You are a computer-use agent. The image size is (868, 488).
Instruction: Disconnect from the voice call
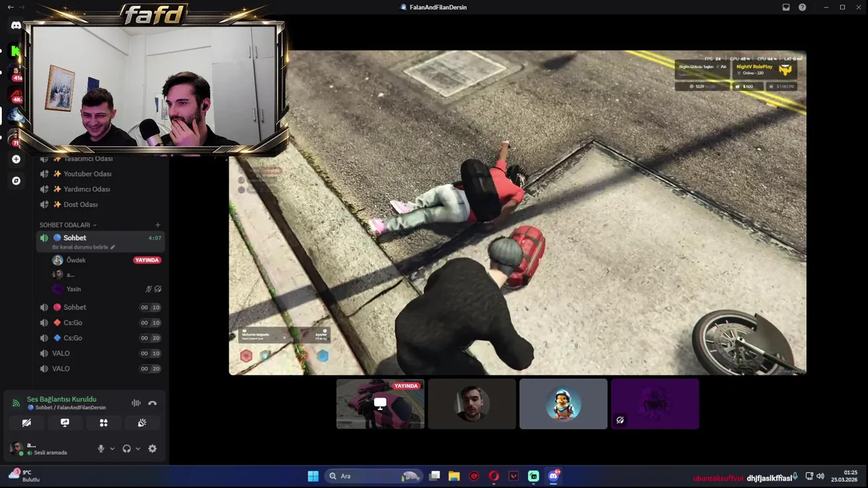click(x=153, y=403)
